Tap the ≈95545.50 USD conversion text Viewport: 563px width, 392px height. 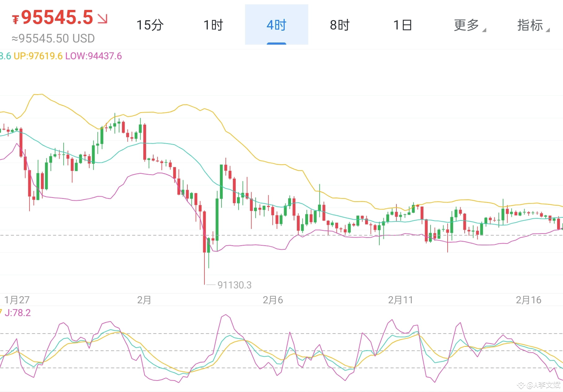[53, 38]
